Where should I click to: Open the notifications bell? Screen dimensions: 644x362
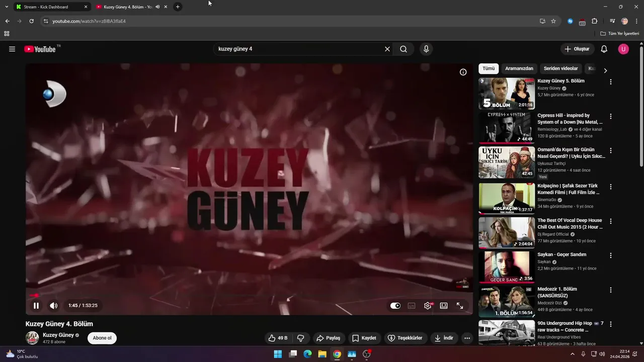pyautogui.click(x=604, y=49)
